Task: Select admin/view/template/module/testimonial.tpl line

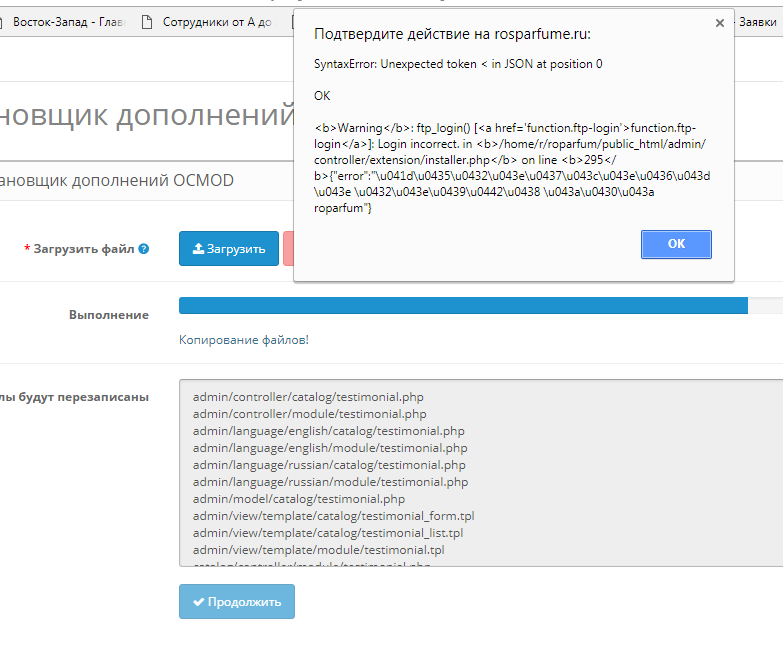Action: (x=319, y=550)
